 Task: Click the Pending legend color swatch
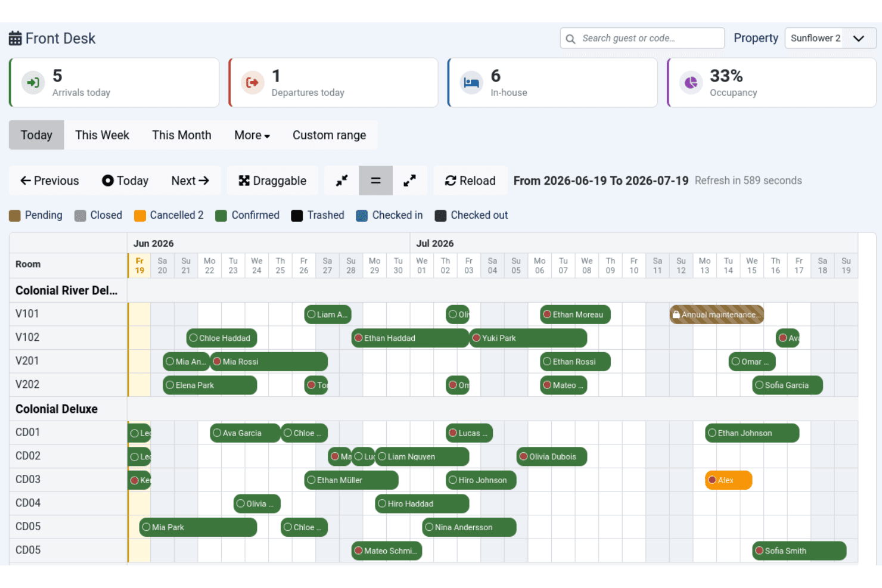click(x=15, y=216)
